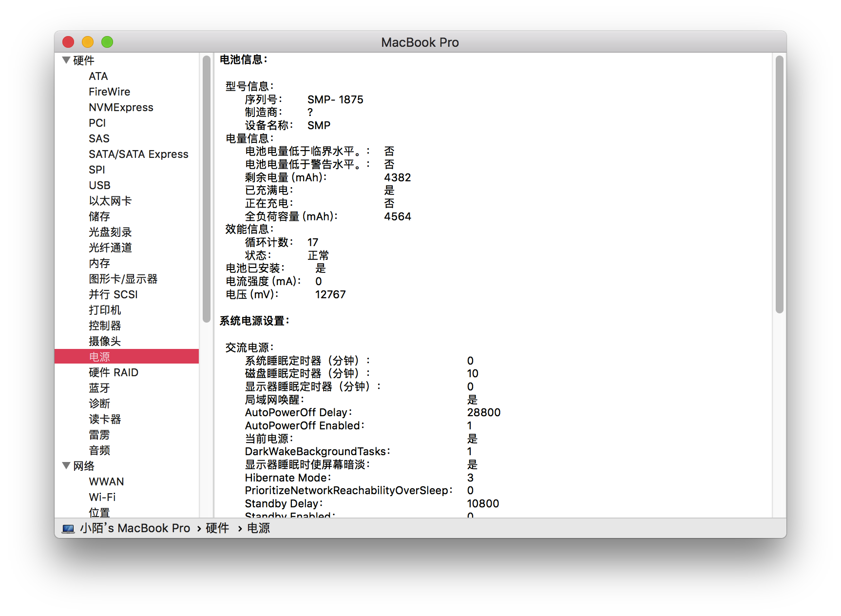
Task: Choose SAS from the sidebar
Action: click(99, 138)
